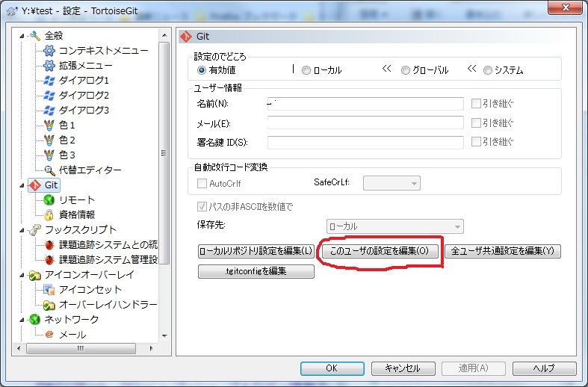This screenshot has width=588, height=387.
Task: Click the @ icon for メール
Action: coord(49,334)
